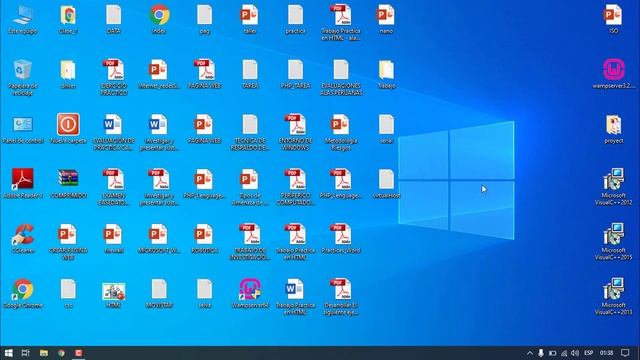The image size is (640, 360).
Task: Select the ISO PowerPoint file
Action: coord(613,19)
